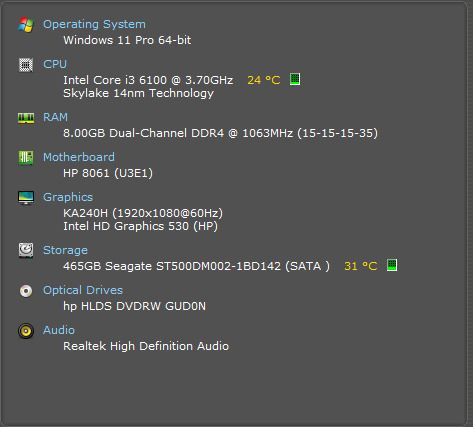Click the Audio speaker icon
473x427 pixels.
[26, 331]
